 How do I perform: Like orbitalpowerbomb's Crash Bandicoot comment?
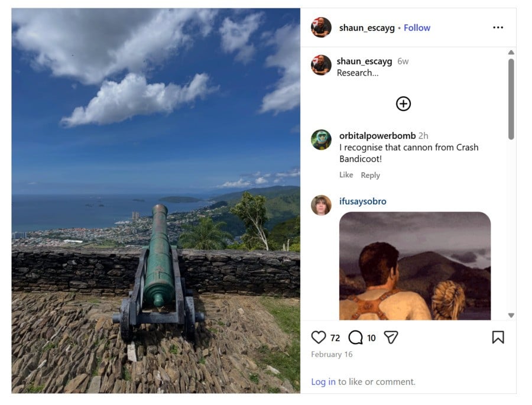(x=346, y=175)
